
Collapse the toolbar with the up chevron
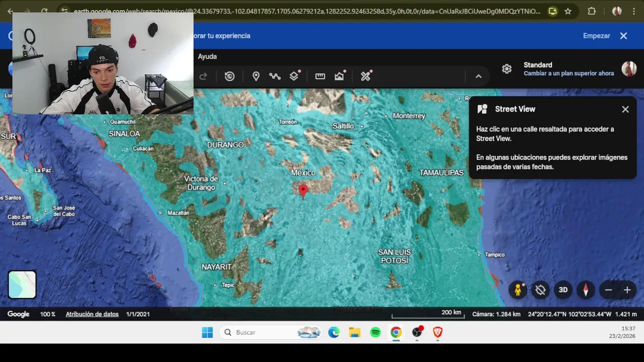point(478,76)
